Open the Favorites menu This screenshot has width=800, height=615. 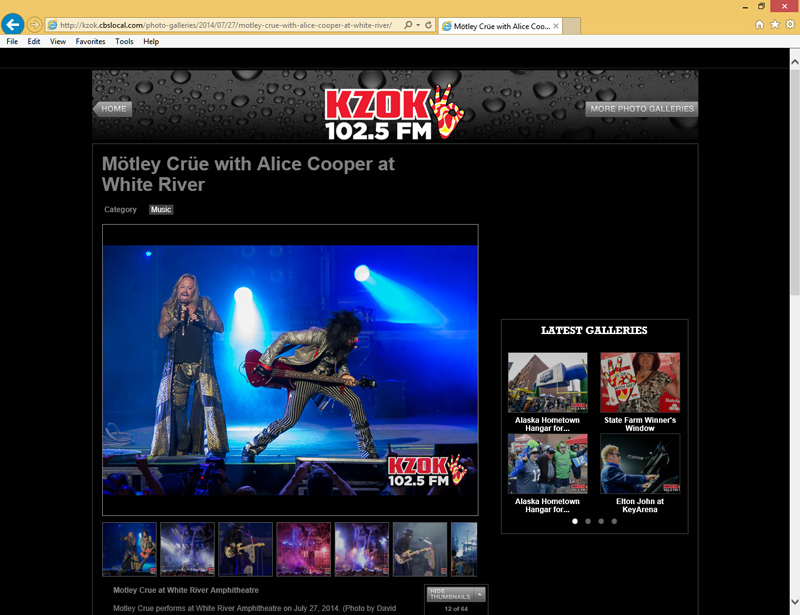coord(90,41)
